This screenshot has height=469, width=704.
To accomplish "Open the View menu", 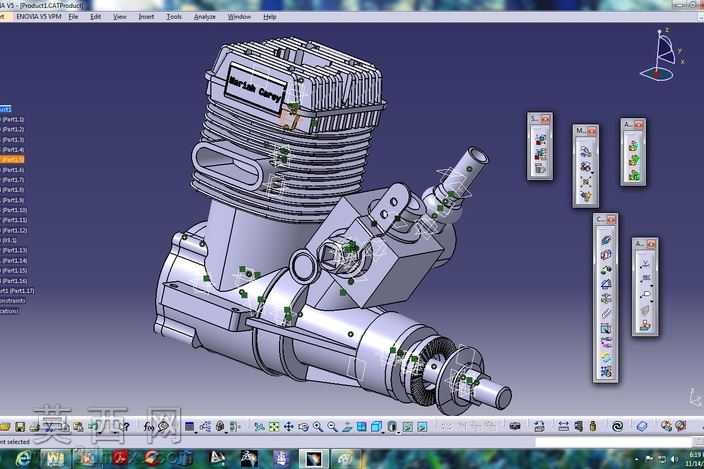I will click(x=120, y=17).
